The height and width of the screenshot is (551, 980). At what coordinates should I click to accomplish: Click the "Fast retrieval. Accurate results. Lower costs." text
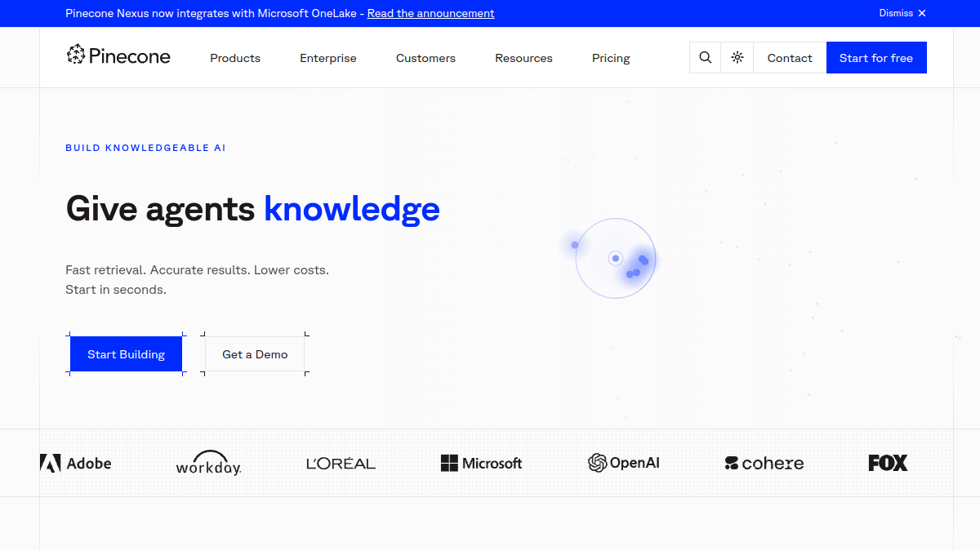[197, 269]
